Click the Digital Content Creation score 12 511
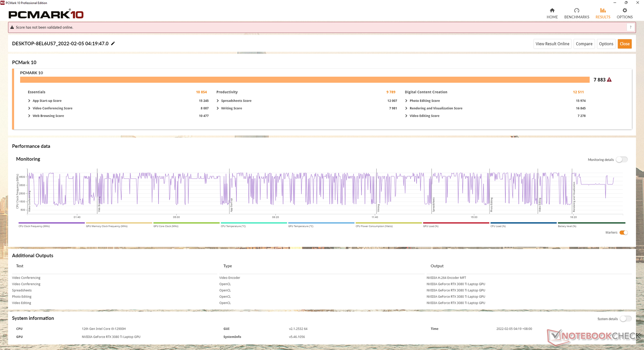Image resolution: width=644 pixels, height=350 pixels. pyautogui.click(x=578, y=92)
